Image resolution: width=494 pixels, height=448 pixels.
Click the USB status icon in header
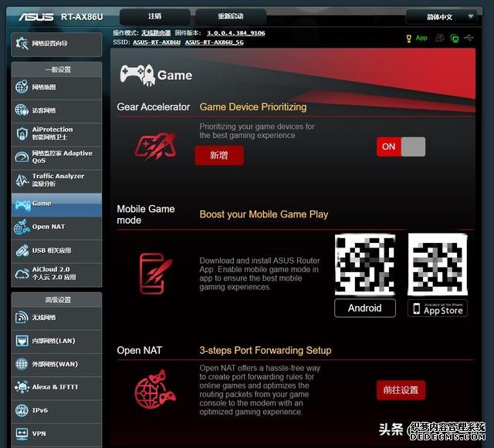(x=469, y=38)
